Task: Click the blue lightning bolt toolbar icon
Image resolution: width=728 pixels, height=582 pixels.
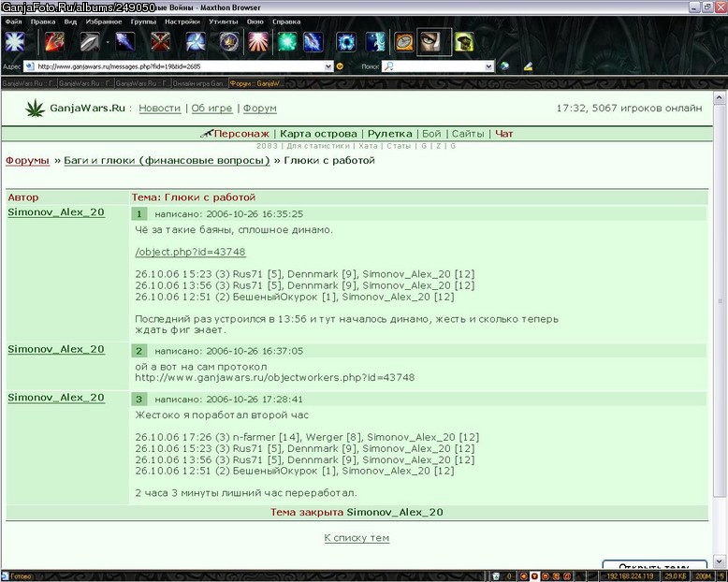Action: point(313,42)
